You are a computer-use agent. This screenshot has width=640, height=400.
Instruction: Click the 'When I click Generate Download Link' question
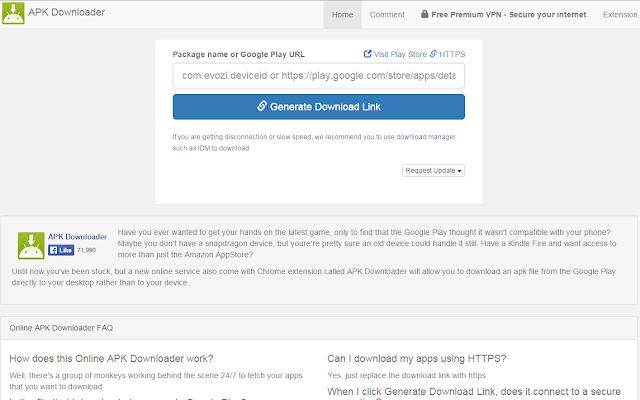[474, 392]
